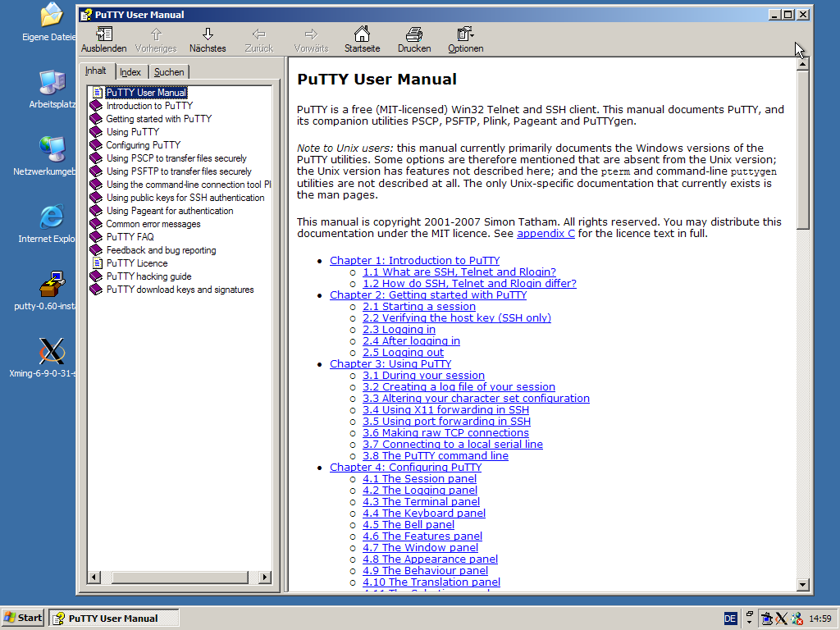
Task: Open the Chapter 4: Configuring PuTTY link
Action: (405, 468)
